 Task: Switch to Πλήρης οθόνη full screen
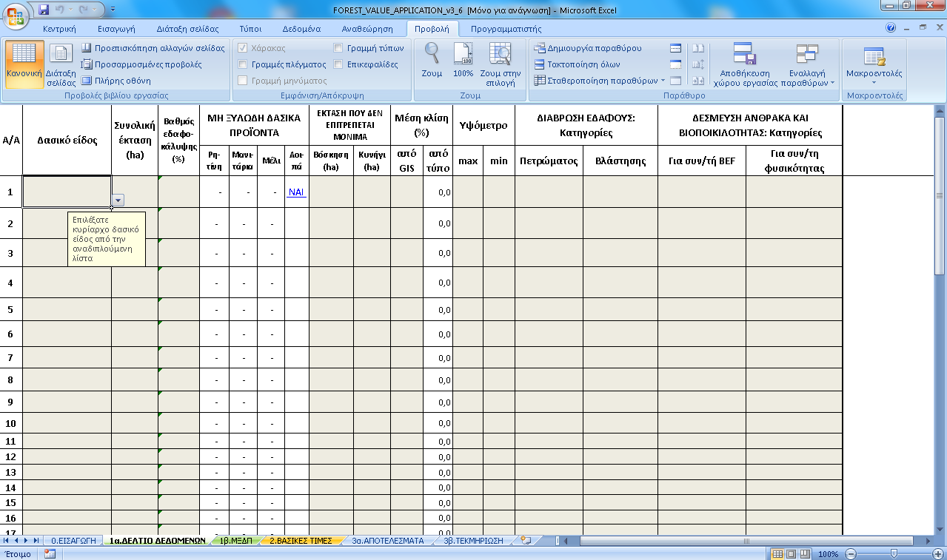click(x=116, y=81)
